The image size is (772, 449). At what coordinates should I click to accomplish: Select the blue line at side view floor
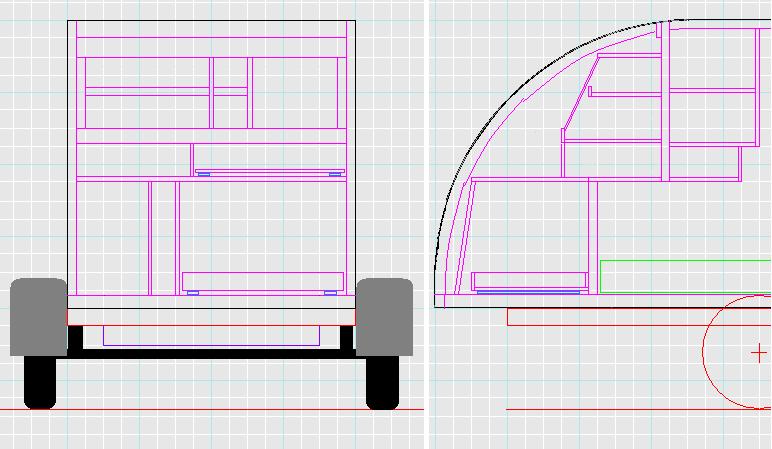coord(529,292)
